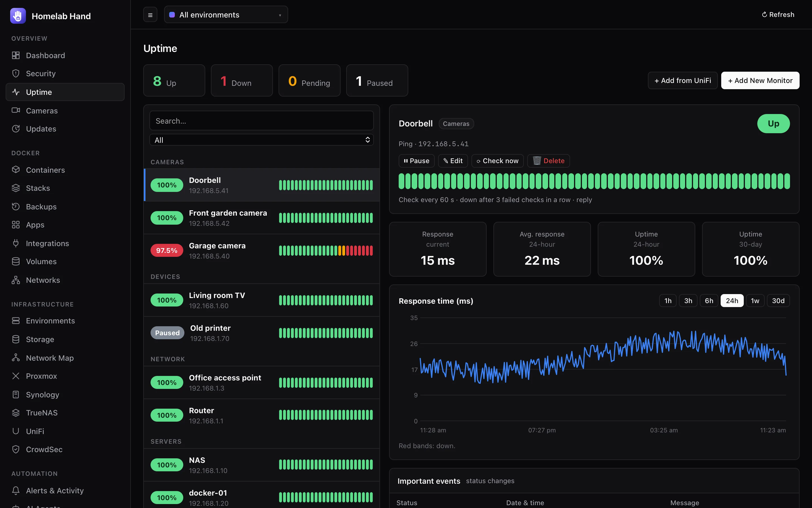Click the Delete monitor button
The image size is (812, 508).
pos(549,161)
